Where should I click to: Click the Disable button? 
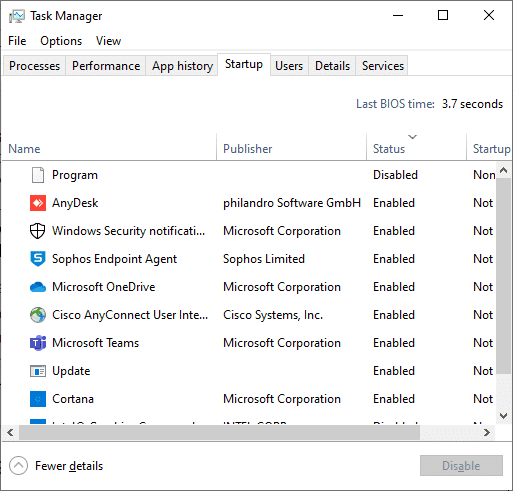click(461, 465)
